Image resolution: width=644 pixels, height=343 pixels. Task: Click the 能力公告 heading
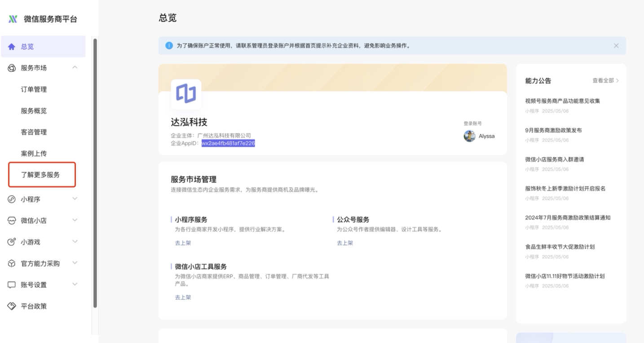(538, 81)
